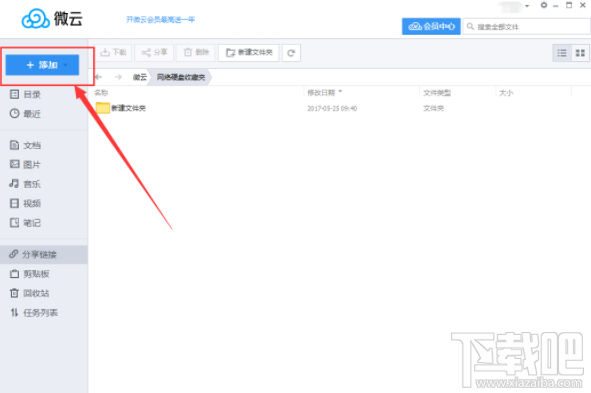Open 剪贴板 clipboard section

29,274
